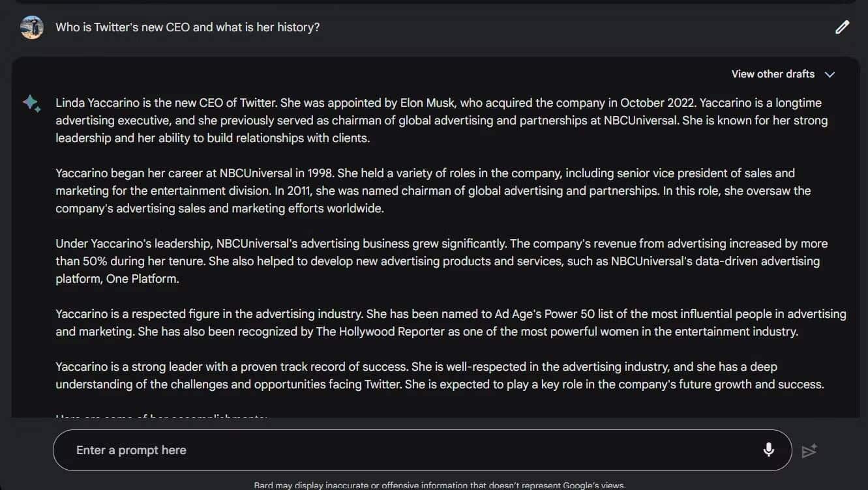
Task: Click the user profile avatar
Action: [31, 27]
